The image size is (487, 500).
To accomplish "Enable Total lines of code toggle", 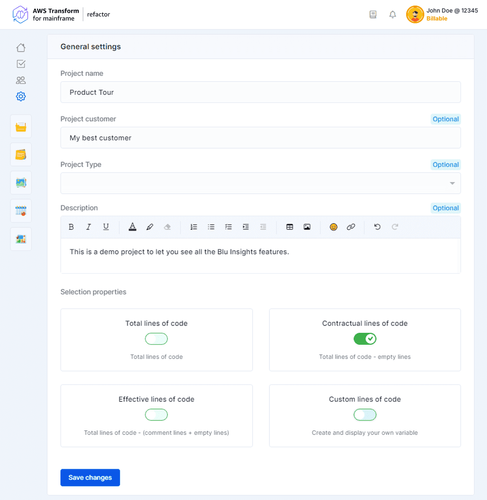I will click(156, 339).
